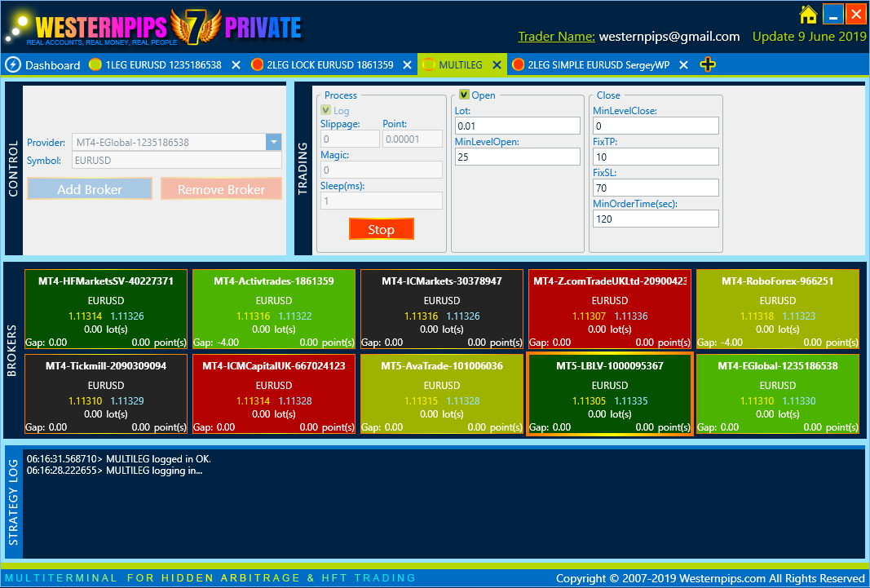The image size is (870, 588).
Task: Switch to the Dashboard tab
Action: 42,65
